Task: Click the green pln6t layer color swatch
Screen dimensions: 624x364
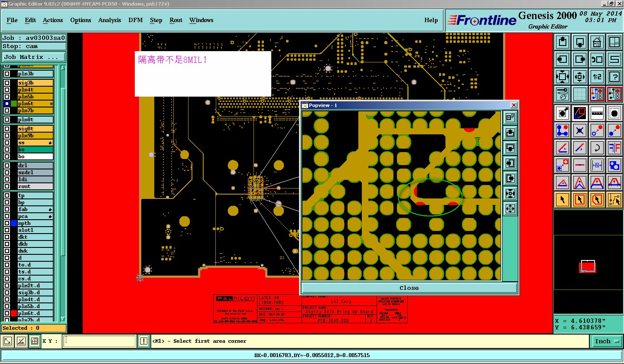Action: tap(14, 104)
